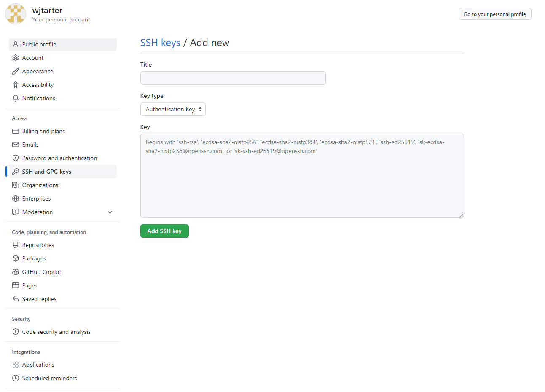The image size is (545, 392).
Task: Click the Moderation report icon
Action: pos(16,212)
